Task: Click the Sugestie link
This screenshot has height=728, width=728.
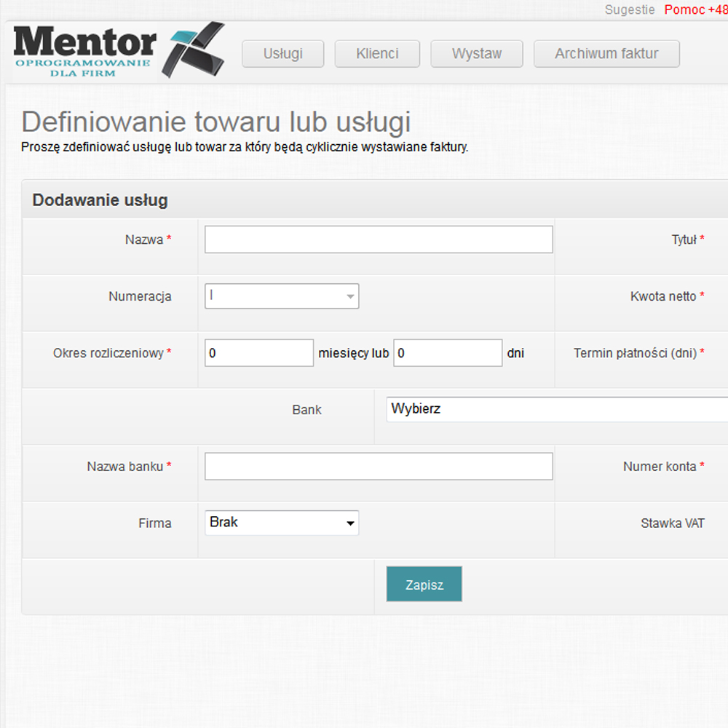Action: tap(630, 9)
